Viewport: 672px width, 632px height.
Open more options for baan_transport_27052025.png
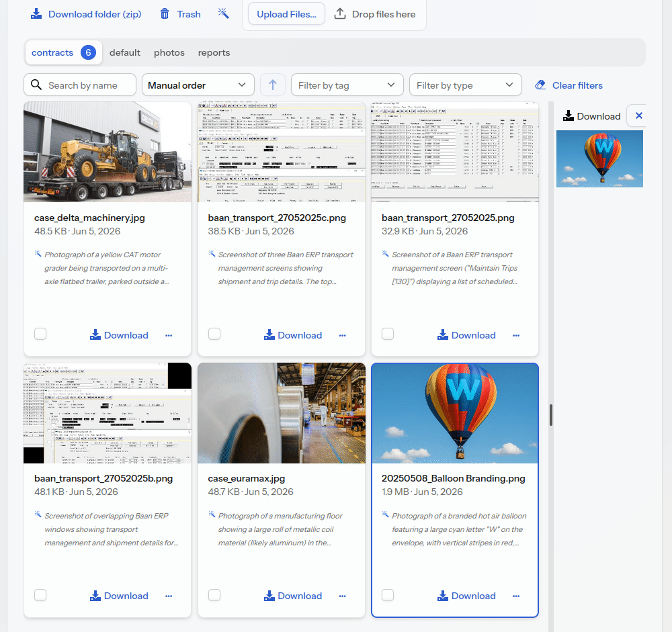pos(516,336)
